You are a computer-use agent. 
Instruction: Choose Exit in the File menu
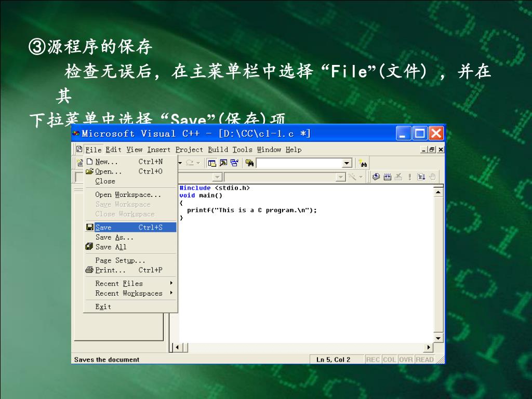(130, 307)
